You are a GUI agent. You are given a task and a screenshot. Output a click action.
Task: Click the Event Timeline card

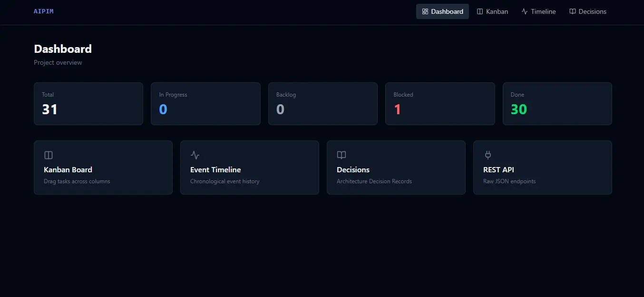point(249,168)
